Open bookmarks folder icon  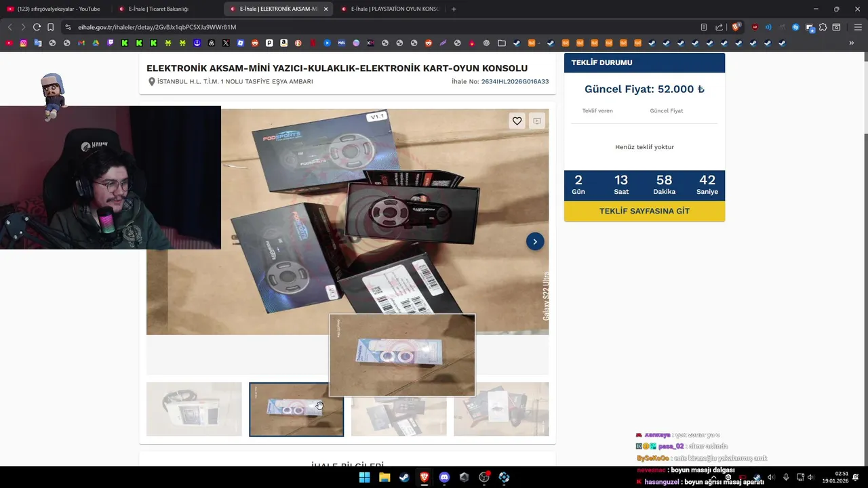click(502, 43)
